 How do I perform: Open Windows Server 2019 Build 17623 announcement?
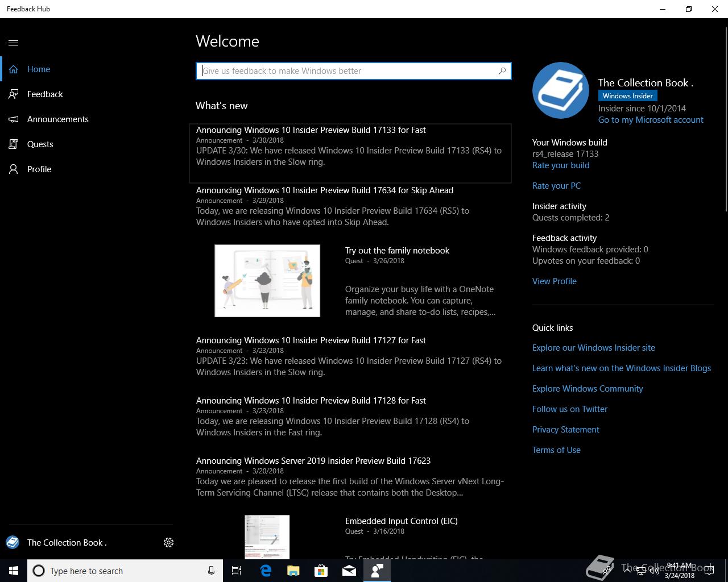click(x=350, y=476)
